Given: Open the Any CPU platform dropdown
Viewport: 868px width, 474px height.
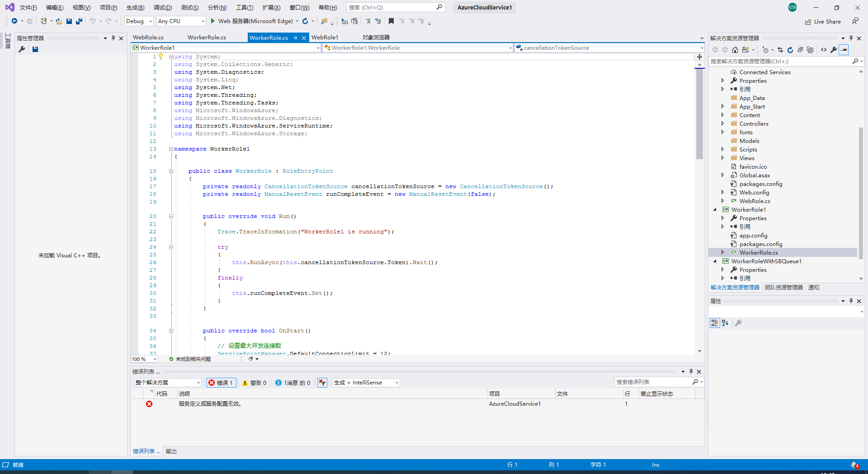Looking at the screenshot, I should [181, 21].
